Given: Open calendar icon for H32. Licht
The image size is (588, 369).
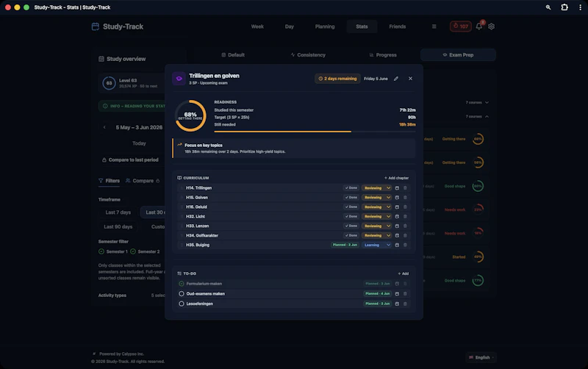Looking at the screenshot, I should click(x=397, y=216).
